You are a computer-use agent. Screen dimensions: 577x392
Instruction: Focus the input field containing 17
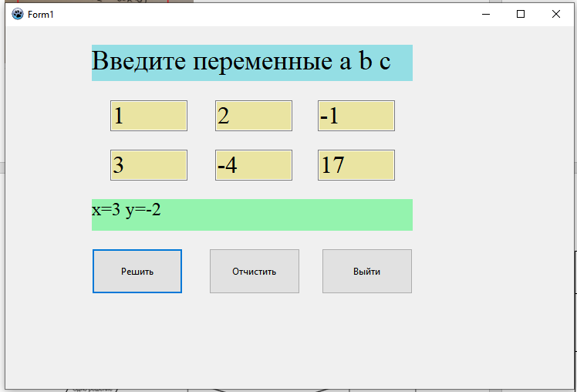[356, 165]
